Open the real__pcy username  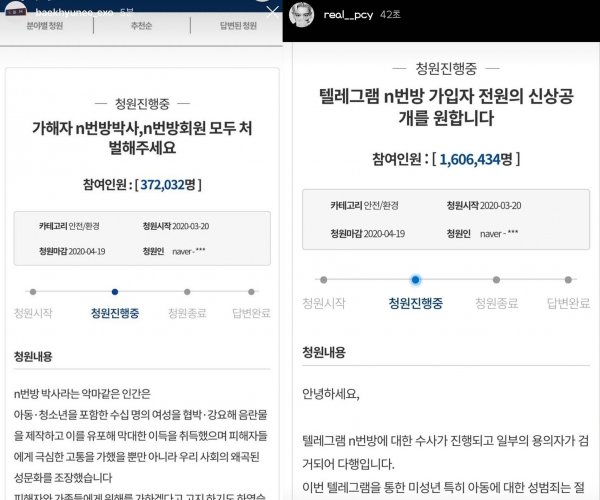[x=348, y=15]
